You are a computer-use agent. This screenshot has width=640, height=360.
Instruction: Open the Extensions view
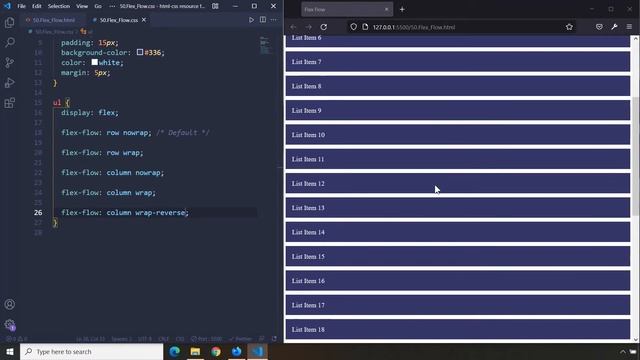(9, 102)
